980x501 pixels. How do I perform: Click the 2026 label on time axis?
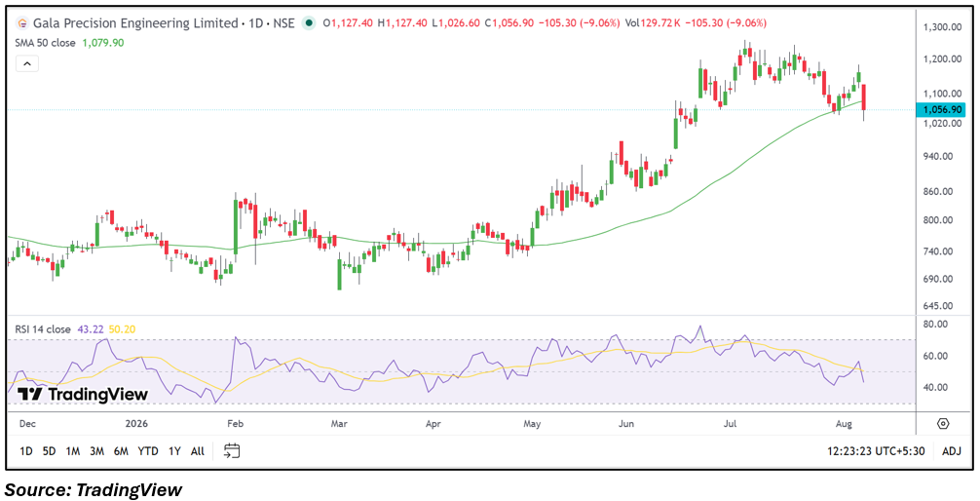[x=136, y=423]
